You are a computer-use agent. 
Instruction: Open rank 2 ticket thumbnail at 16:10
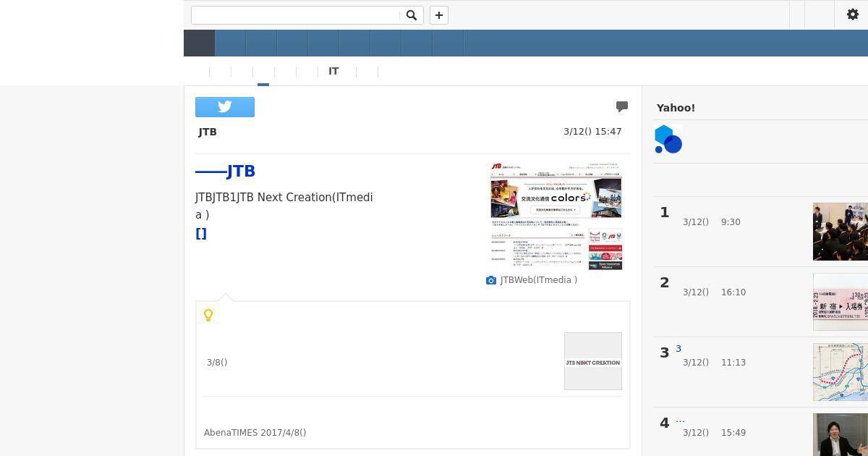pos(841,302)
